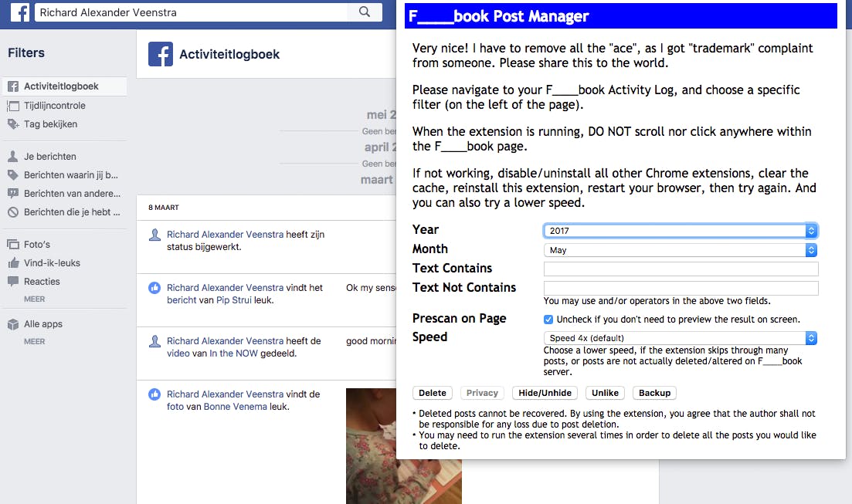
Task: Open the Month dropdown showing May
Action: coord(681,250)
